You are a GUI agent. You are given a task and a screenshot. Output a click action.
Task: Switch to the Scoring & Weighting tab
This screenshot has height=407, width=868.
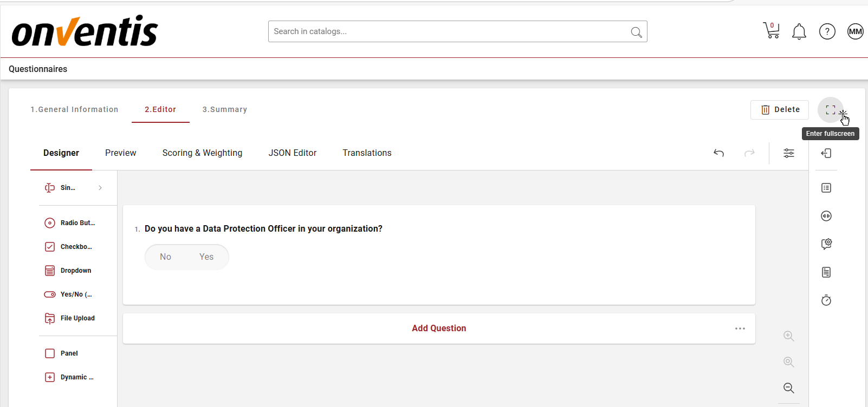[202, 153]
